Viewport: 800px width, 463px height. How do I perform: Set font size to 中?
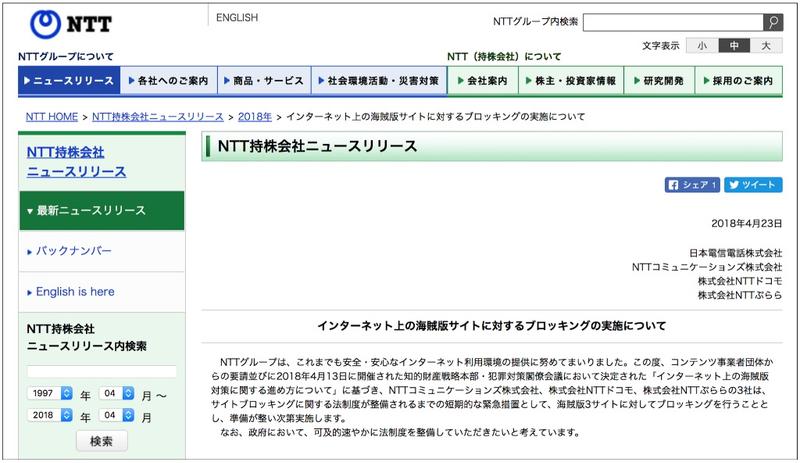pyautogui.click(x=734, y=45)
